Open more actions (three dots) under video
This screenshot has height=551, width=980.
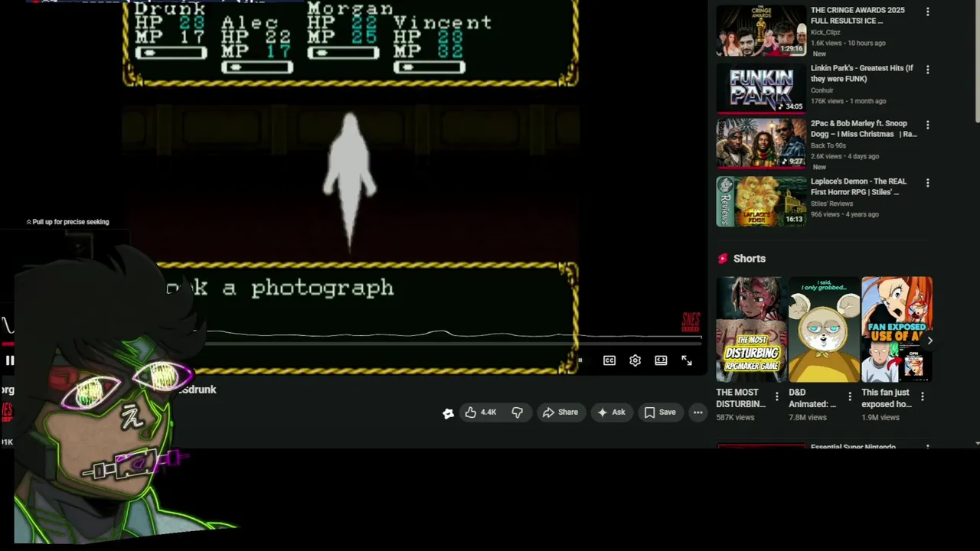point(697,412)
